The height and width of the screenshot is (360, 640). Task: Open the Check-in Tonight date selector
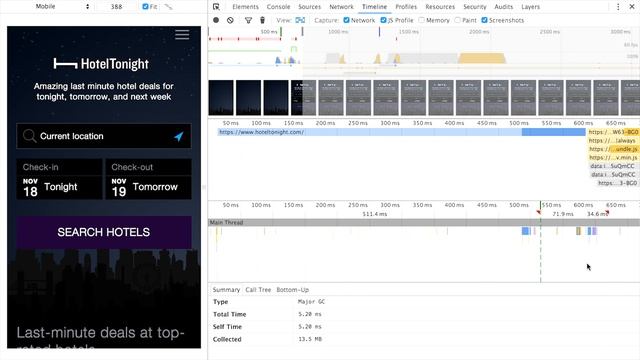tap(59, 179)
